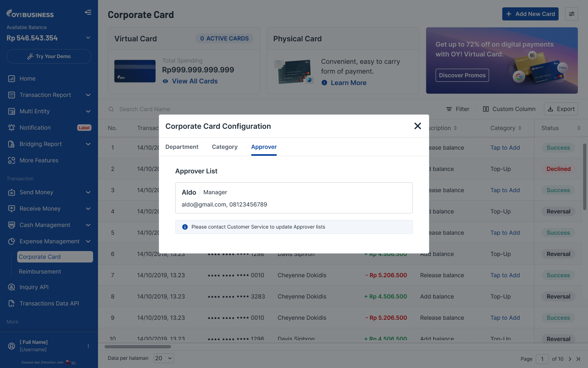
Task: Switch to the Department tab
Action: coord(182,147)
